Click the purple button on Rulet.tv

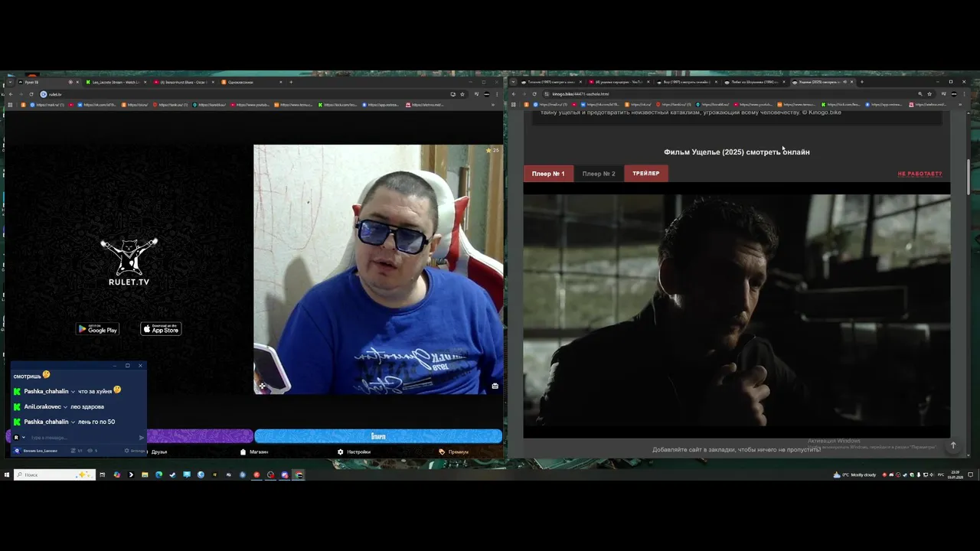[x=199, y=436]
